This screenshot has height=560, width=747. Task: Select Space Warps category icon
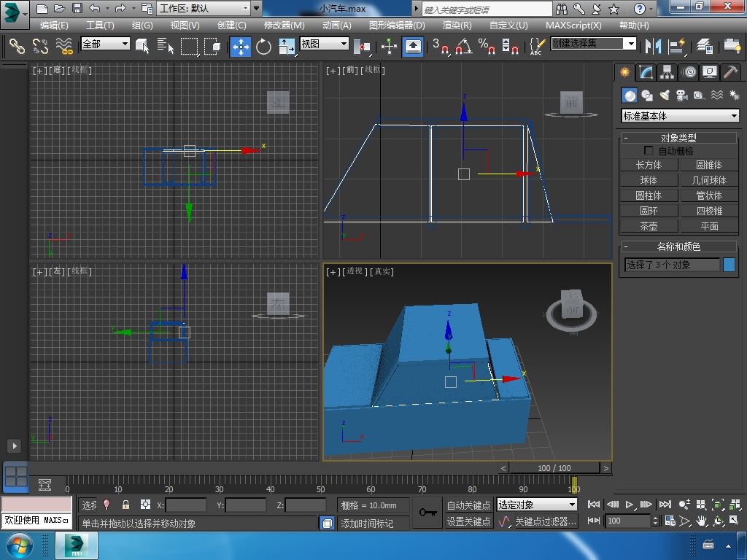[717, 96]
